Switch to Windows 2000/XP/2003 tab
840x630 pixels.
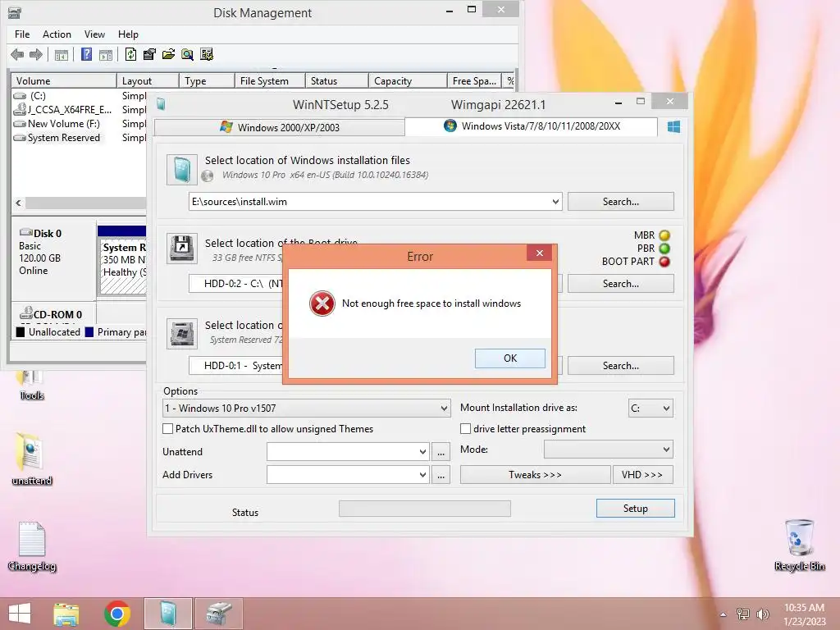(x=279, y=127)
